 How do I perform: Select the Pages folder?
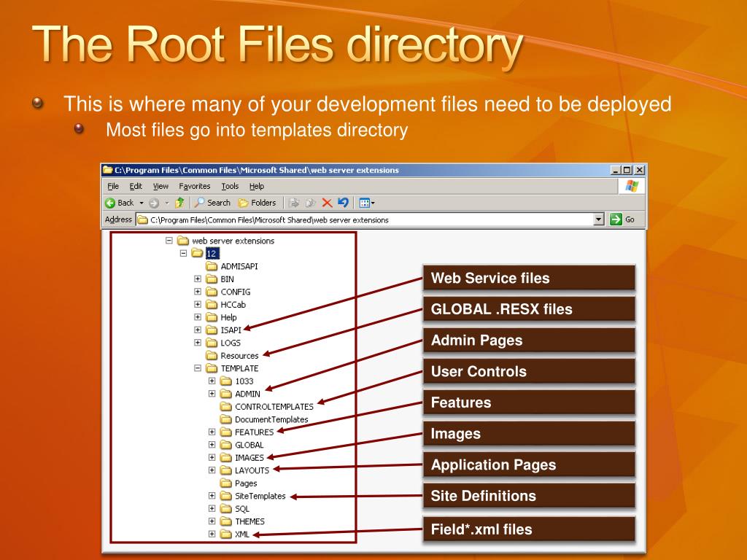point(239,483)
